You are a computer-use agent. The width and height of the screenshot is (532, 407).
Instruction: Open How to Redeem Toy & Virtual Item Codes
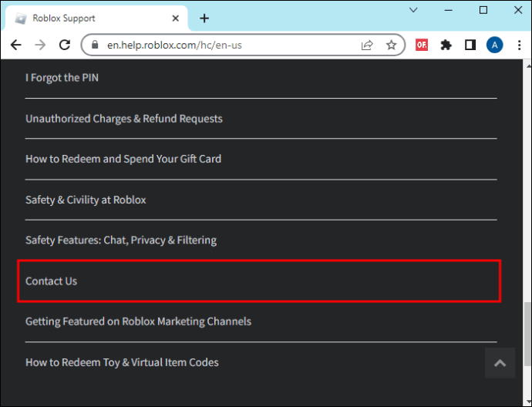122,362
